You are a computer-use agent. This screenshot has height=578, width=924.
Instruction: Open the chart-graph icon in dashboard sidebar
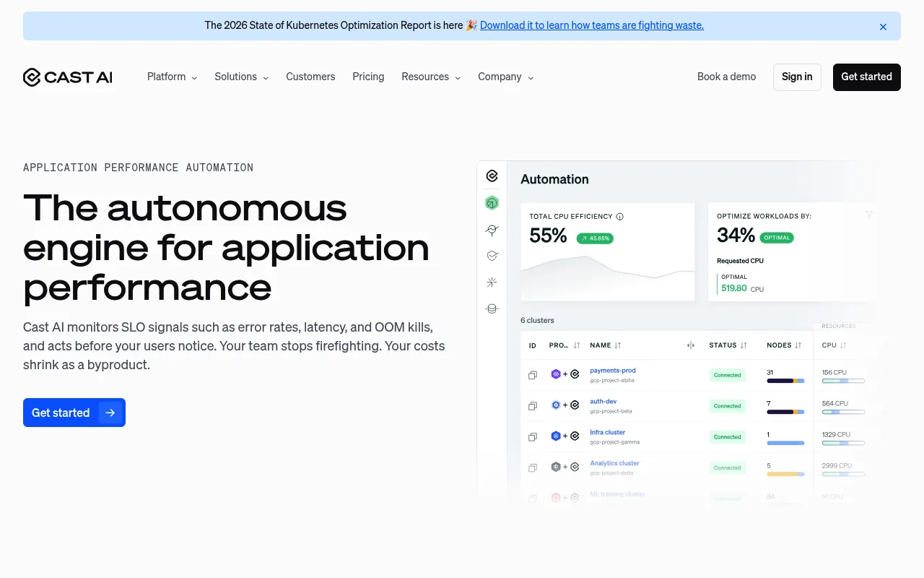click(x=492, y=230)
